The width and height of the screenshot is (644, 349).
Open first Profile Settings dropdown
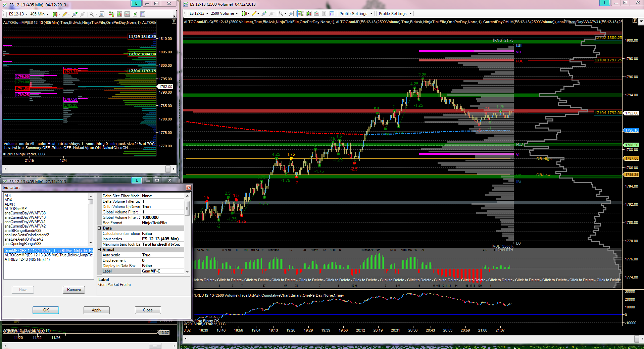pyautogui.click(x=356, y=14)
